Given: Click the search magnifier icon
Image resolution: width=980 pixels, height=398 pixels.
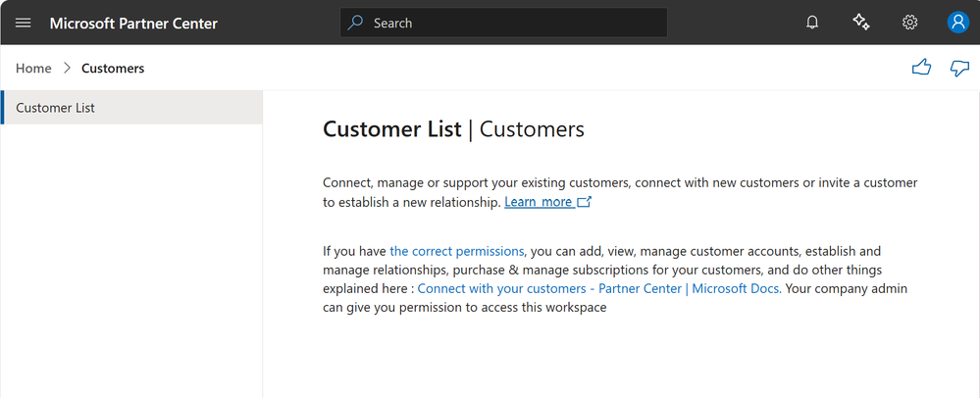Looking at the screenshot, I should [x=356, y=23].
